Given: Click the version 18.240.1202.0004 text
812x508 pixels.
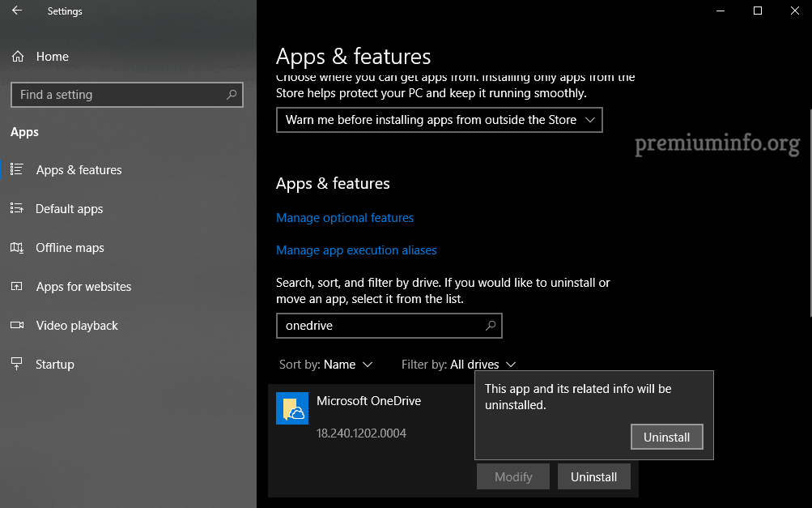Looking at the screenshot, I should click(x=361, y=433).
